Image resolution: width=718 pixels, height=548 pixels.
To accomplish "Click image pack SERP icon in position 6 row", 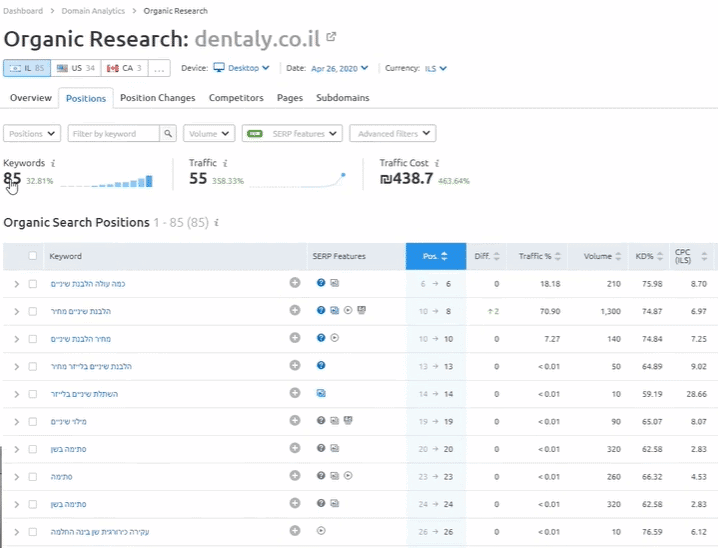I will pos(335,283).
